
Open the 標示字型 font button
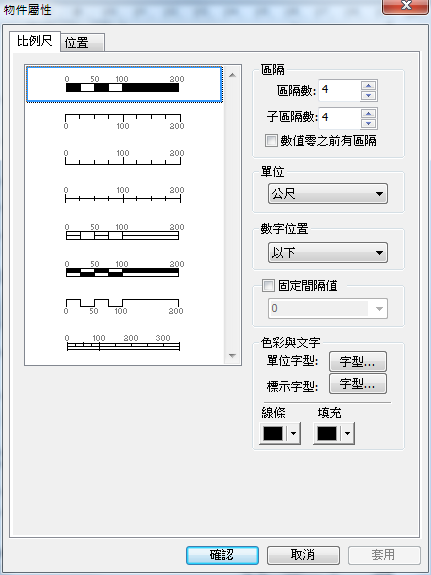point(358,384)
